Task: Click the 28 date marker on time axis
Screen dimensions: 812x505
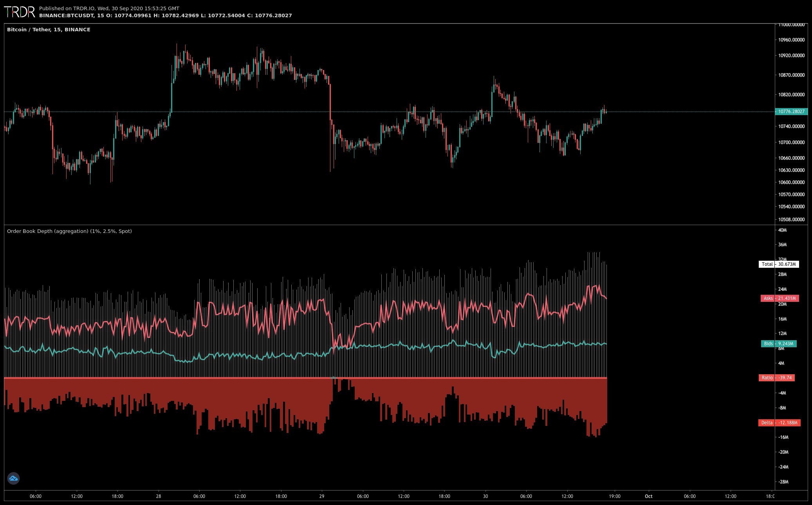Action: (x=158, y=496)
